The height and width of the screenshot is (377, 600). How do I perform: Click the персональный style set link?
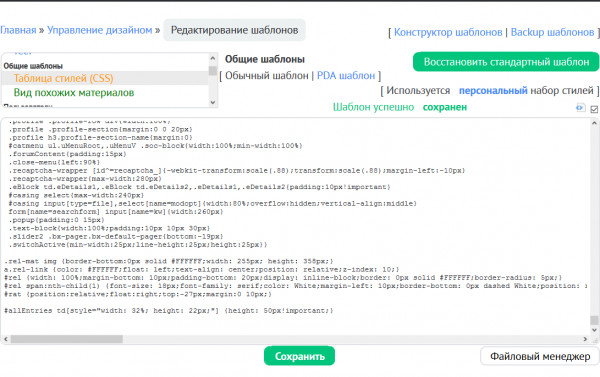[493, 91]
